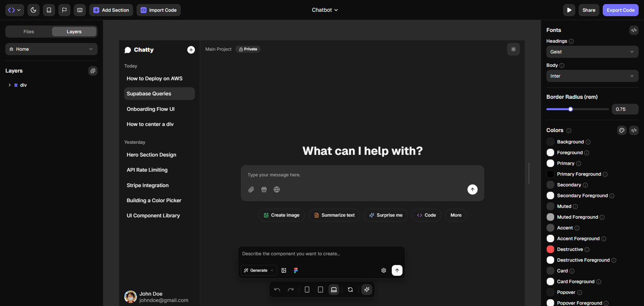Open prompt settings gear icon
Image resolution: width=644 pixels, height=306 pixels.
pyautogui.click(x=384, y=270)
